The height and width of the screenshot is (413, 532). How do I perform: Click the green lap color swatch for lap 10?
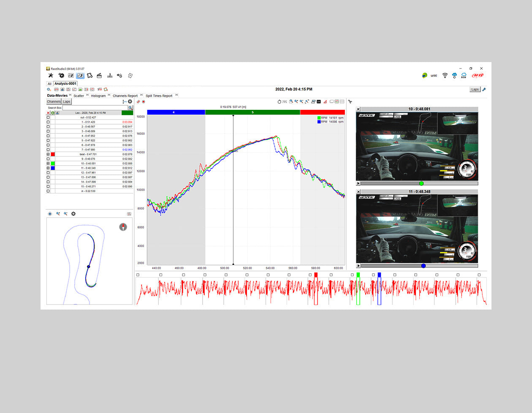pyautogui.click(x=53, y=163)
